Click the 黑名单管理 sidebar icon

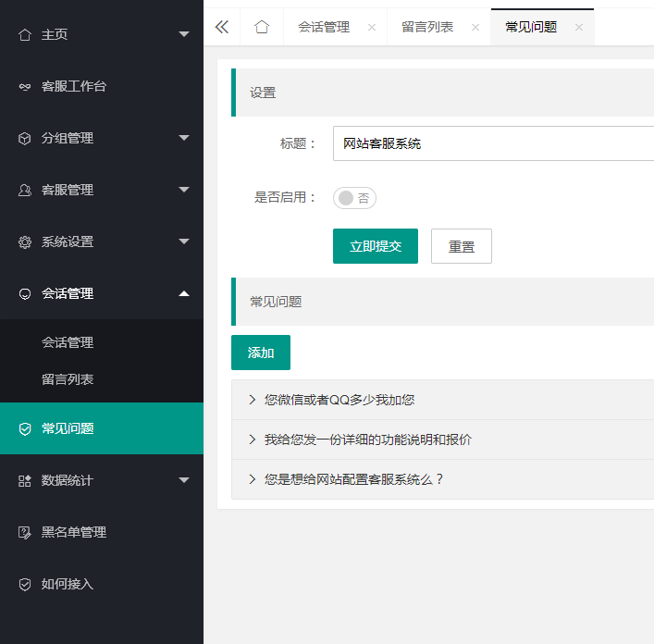coord(25,532)
